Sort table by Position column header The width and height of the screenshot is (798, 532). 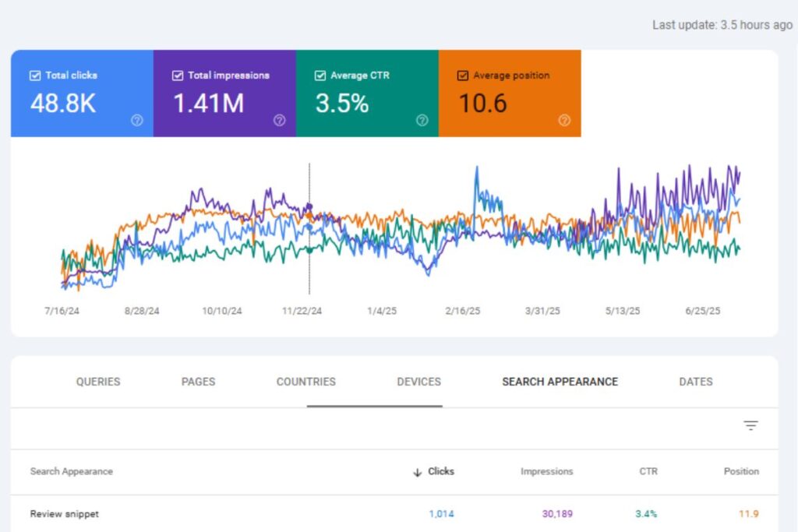pyautogui.click(x=740, y=471)
